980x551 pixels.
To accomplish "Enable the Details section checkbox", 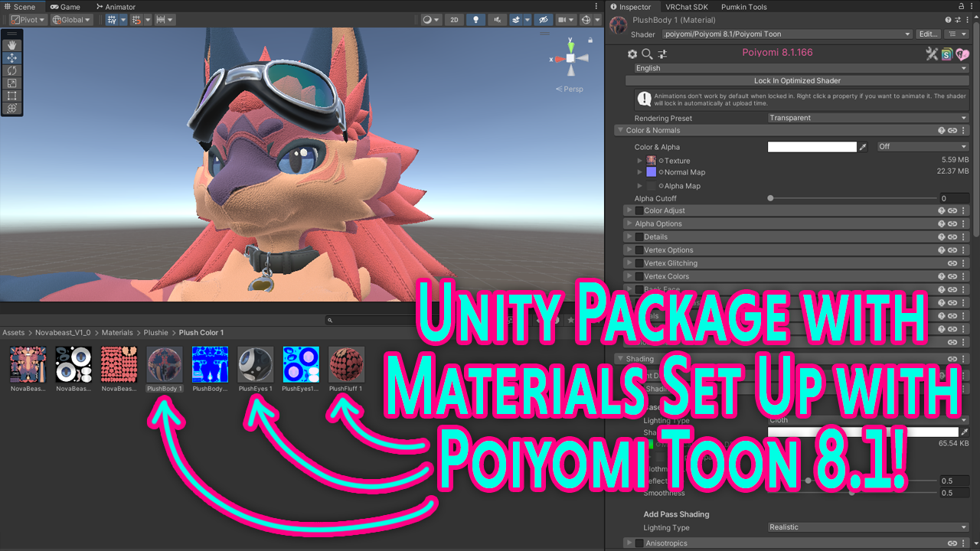I will click(x=639, y=237).
